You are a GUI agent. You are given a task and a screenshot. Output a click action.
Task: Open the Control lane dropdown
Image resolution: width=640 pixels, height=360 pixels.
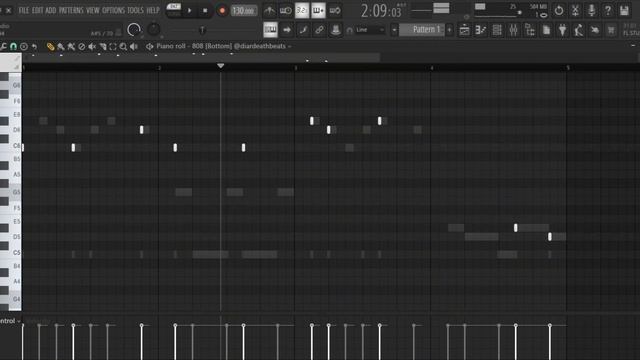(10, 321)
